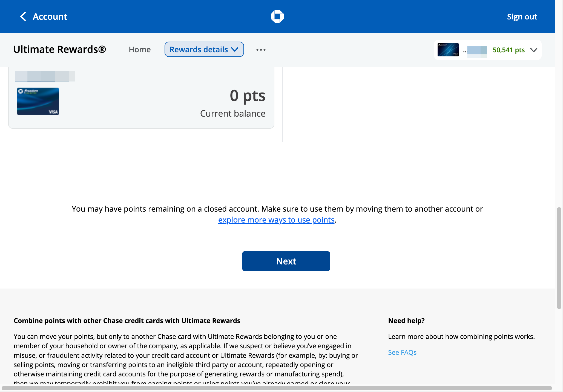Click the Need help? heading
Screen dimensions: 563x392
(406, 321)
